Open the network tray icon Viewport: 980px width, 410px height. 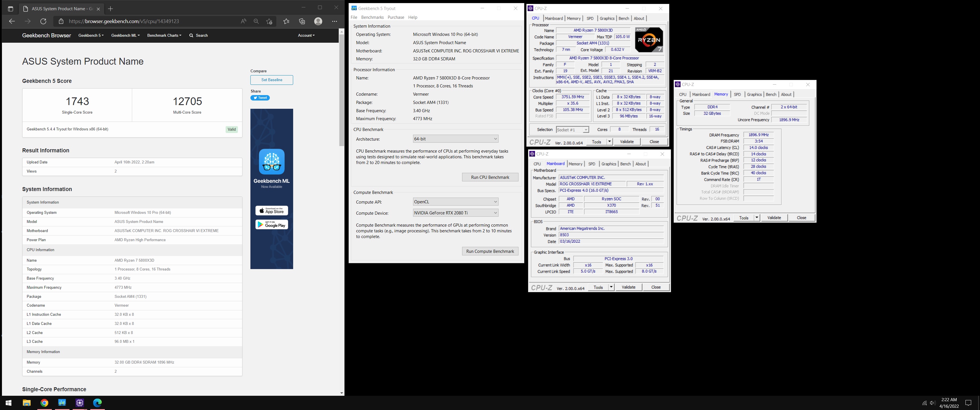(924, 403)
